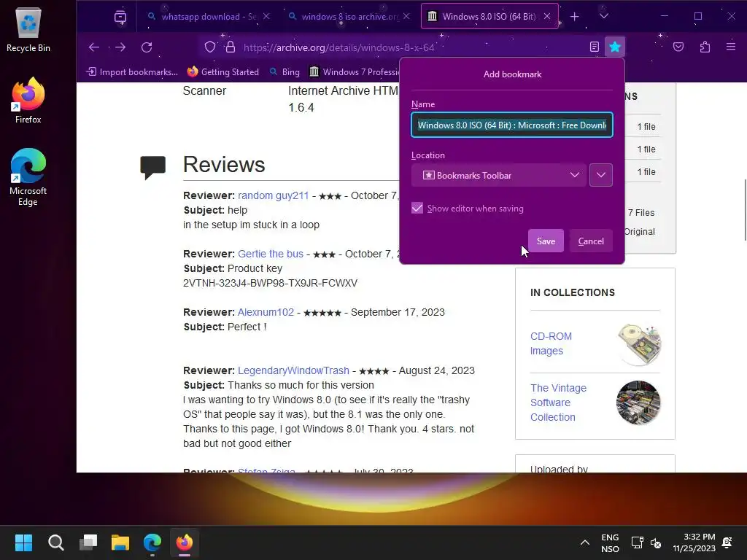Screen dimensions: 747x560
Task: Click the Reviews speech bubble icon
Action: (x=153, y=167)
